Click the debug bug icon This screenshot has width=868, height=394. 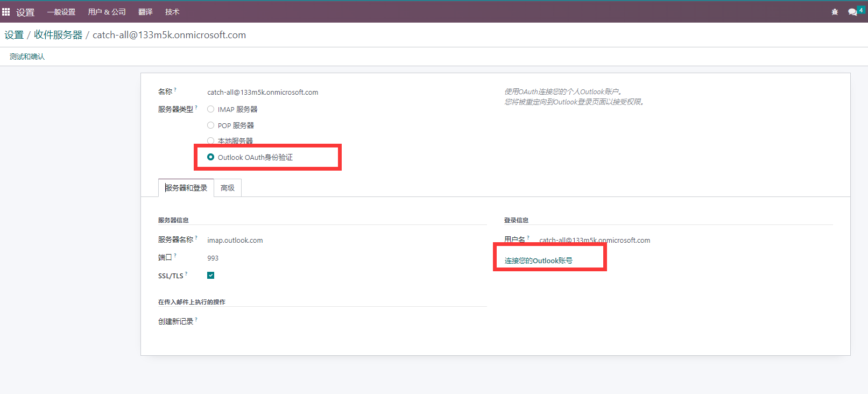coord(835,12)
